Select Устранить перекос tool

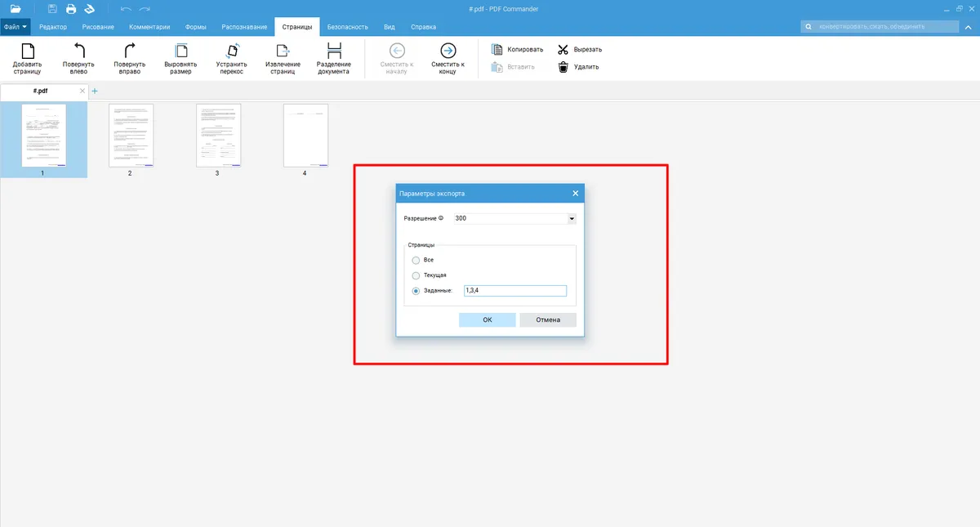pos(231,58)
